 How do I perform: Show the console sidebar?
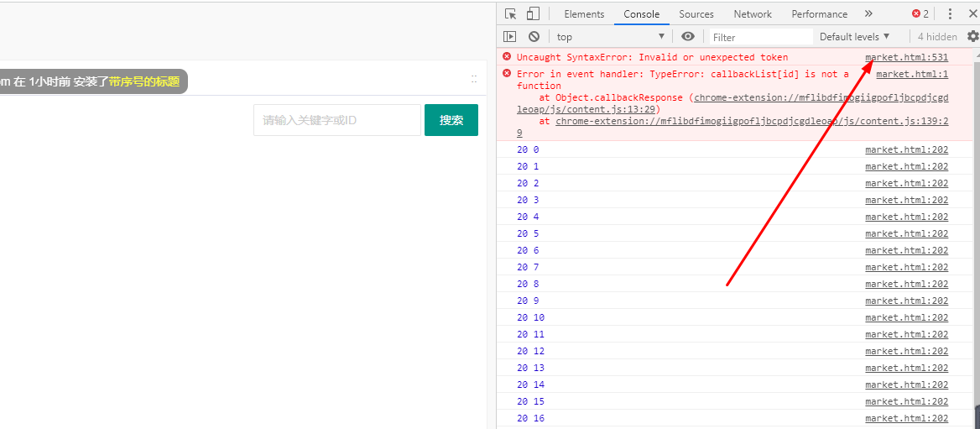pyautogui.click(x=510, y=37)
